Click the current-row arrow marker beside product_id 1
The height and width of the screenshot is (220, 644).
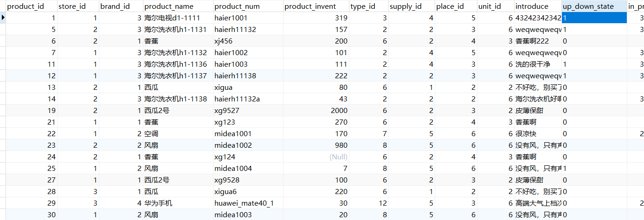point(3,18)
